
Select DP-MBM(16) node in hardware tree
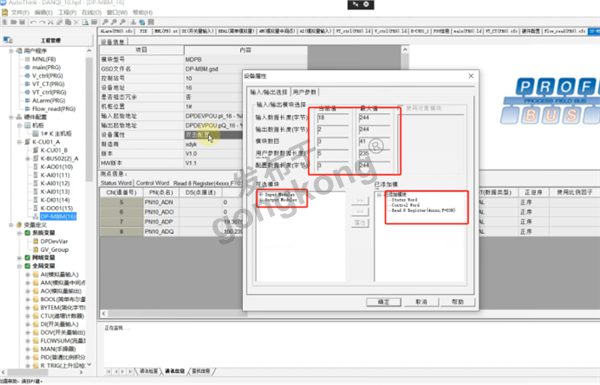pos(58,217)
